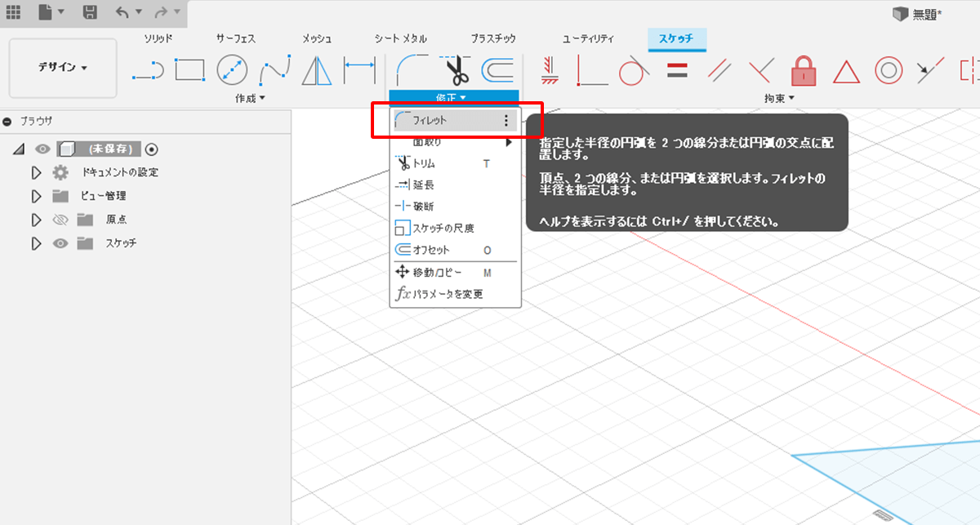
Task: Show the hidden 原点 folder
Action: click(60, 220)
